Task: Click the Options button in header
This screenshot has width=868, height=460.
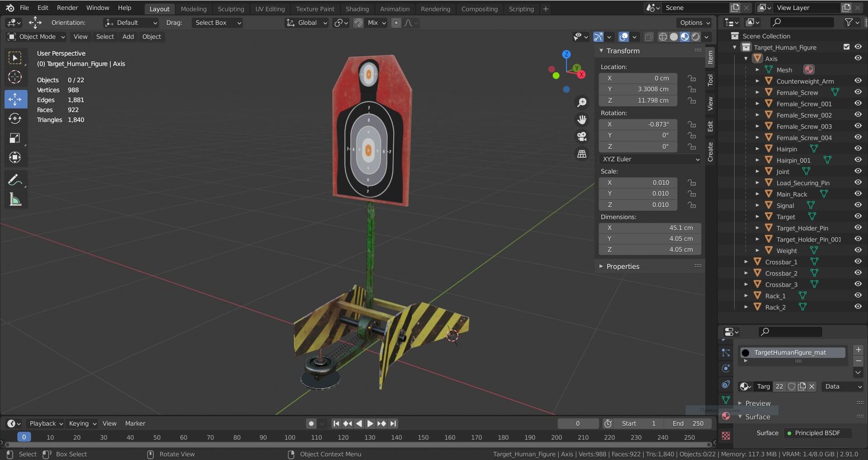Action: (x=695, y=23)
